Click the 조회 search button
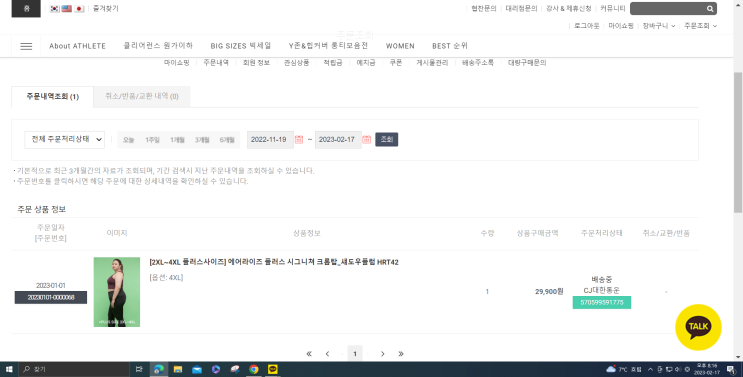 click(387, 139)
